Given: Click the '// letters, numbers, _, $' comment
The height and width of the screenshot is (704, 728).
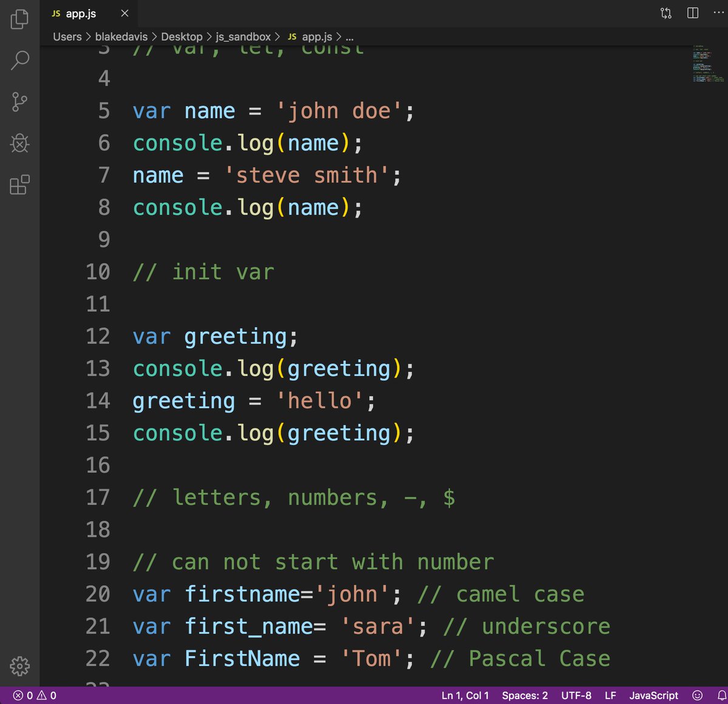Looking at the screenshot, I should (294, 498).
